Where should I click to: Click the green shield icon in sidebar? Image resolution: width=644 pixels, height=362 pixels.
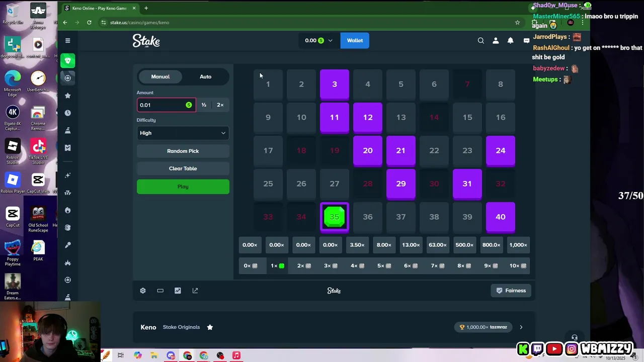click(x=68, y=61)
